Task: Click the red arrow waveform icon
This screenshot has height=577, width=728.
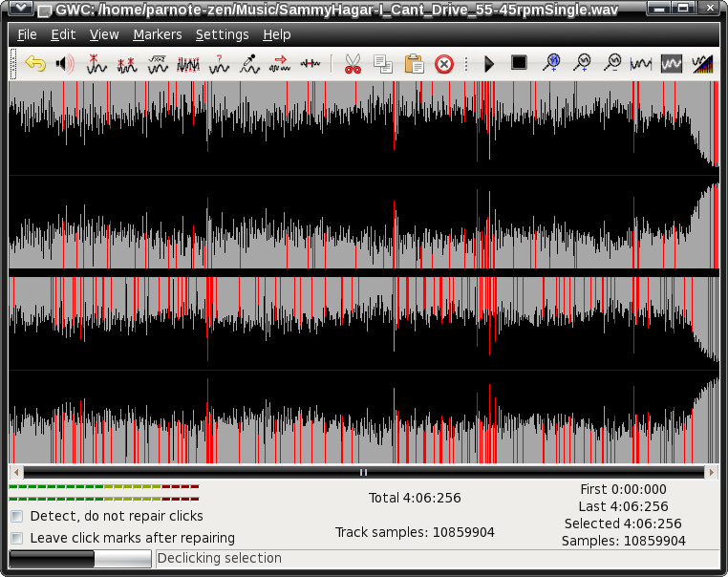Action: click(280, 64)
